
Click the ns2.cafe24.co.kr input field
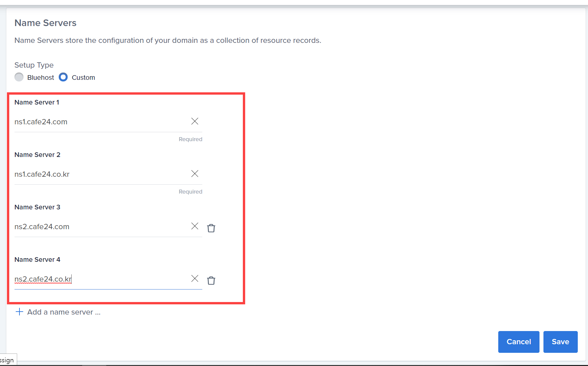[x=108, y=279]
